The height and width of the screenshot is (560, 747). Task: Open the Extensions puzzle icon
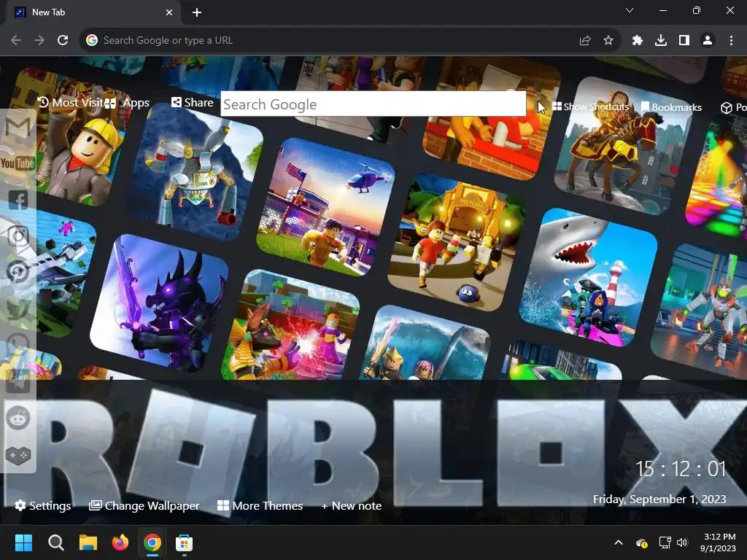click(x=638, y=41)
